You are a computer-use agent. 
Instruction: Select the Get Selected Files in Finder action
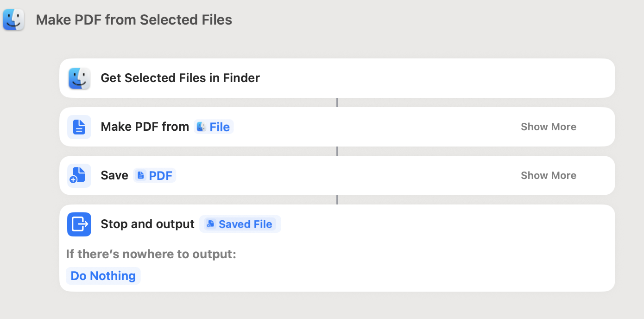[337, 78]
